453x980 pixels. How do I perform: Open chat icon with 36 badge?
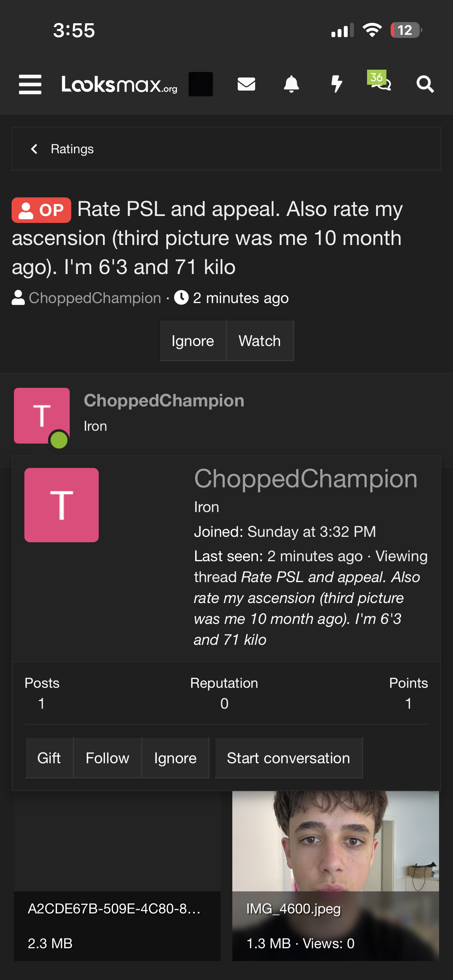click(x=380, y=81)
